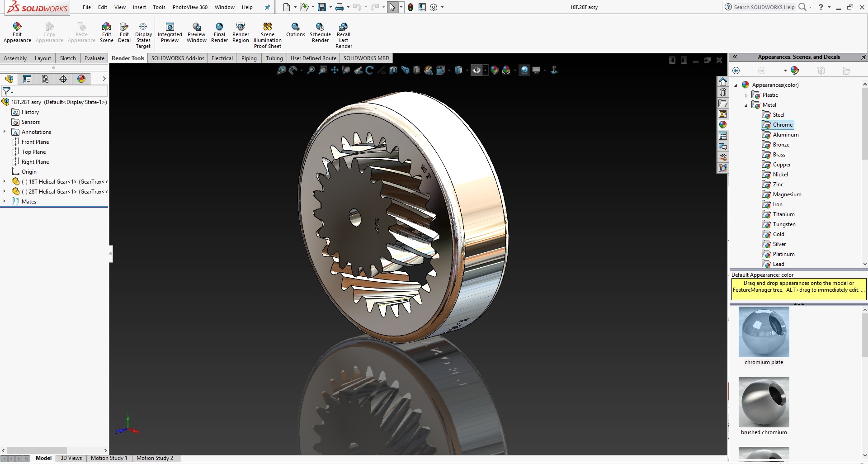Switch to the Assembly ribbon tab
Image resolution: width=868 pixels, height=464 pixels.
coord(15,58)
